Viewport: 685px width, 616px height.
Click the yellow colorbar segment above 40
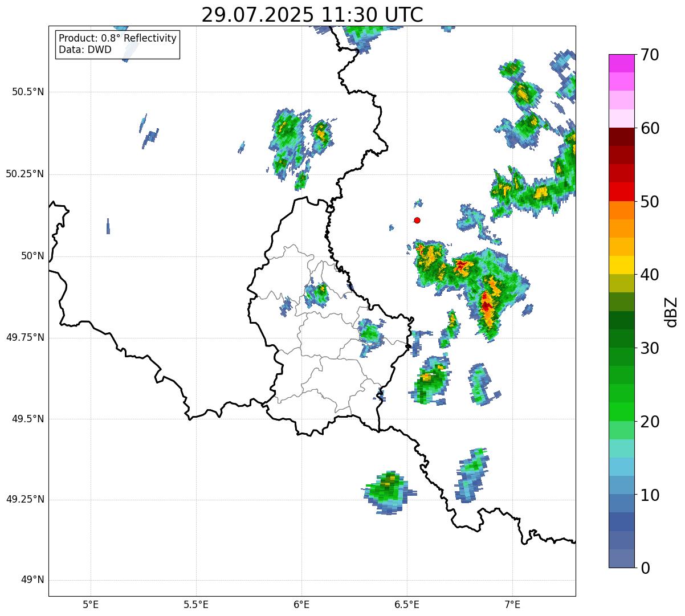tap(621, 265)
